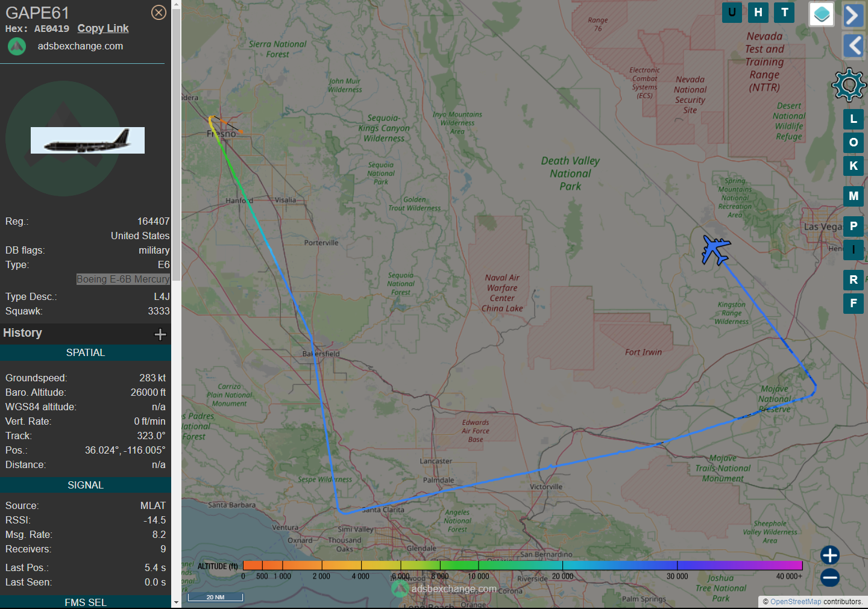The height and width of the screenshot is (609, 868).
Task: Toggle the K map option button
Action: [x=854, y=166]
